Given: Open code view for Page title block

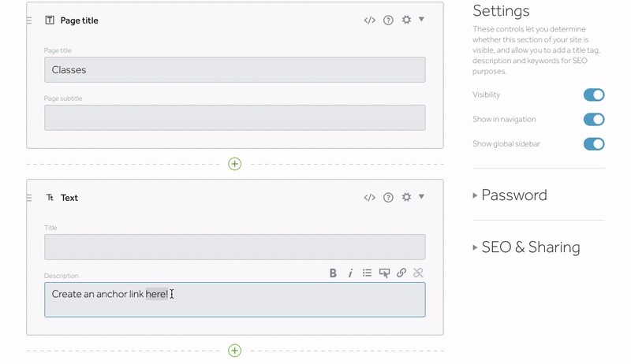Looking at the screenshot, I should pos(369,20).
